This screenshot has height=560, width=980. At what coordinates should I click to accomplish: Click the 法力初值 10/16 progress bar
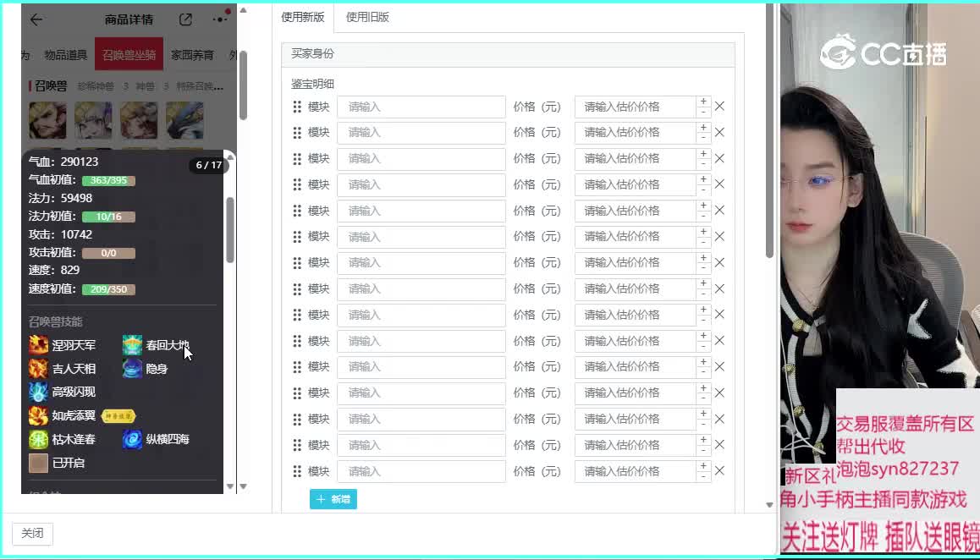(109, 217)
